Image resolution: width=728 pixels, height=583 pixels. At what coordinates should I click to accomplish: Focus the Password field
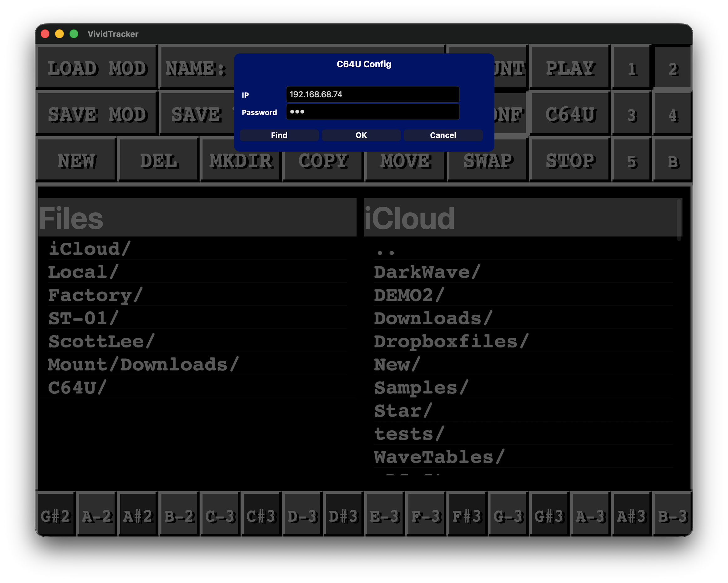[x=372, y=112]
